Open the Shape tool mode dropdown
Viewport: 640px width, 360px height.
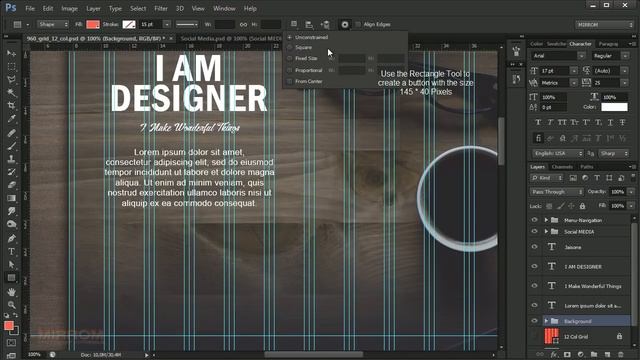coord(53,24)
